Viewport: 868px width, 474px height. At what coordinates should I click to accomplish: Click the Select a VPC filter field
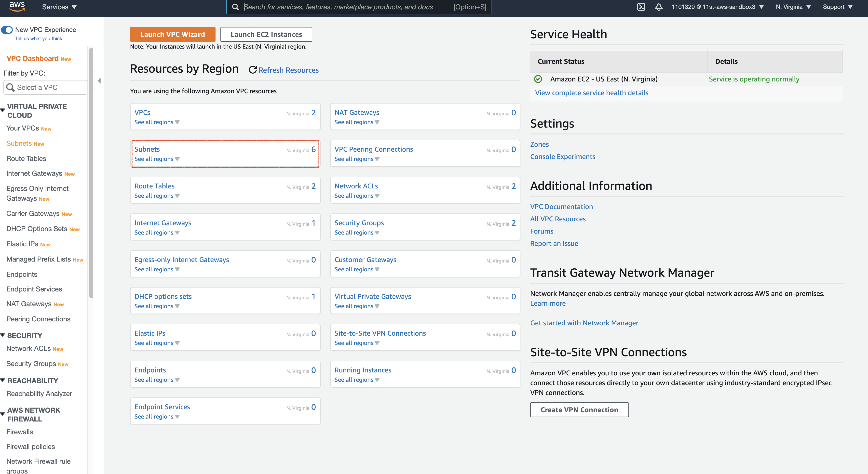click(45, 88)
